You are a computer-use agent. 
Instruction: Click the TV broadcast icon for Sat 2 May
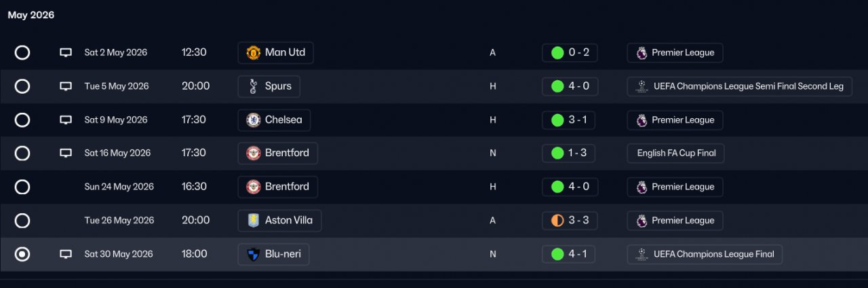point(66,53)
